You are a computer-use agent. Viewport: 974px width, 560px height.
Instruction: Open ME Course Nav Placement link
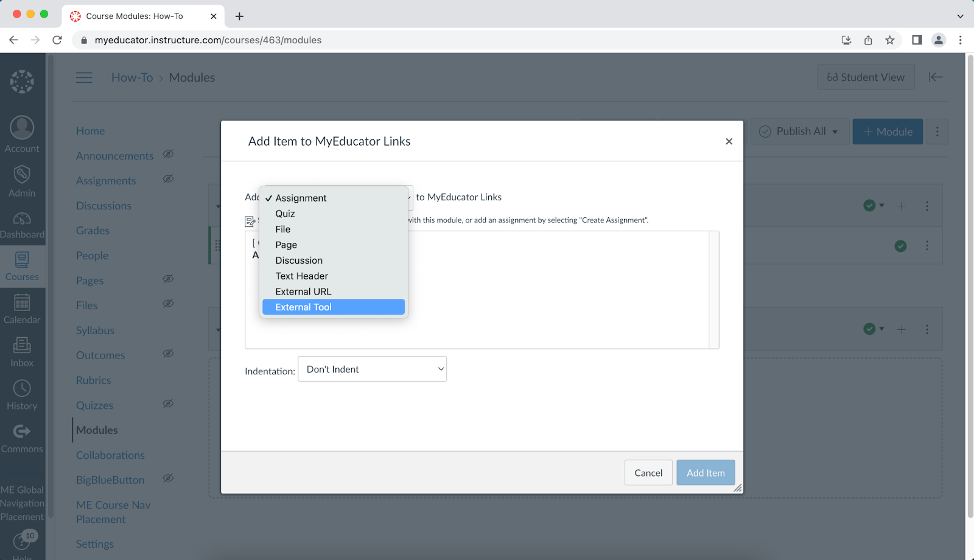113,512
